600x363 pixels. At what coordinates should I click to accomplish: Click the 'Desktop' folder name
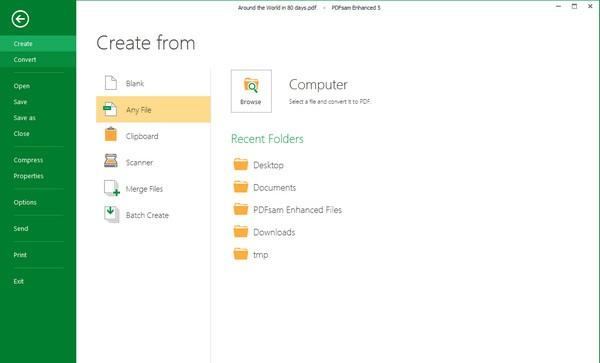(268, 165)
